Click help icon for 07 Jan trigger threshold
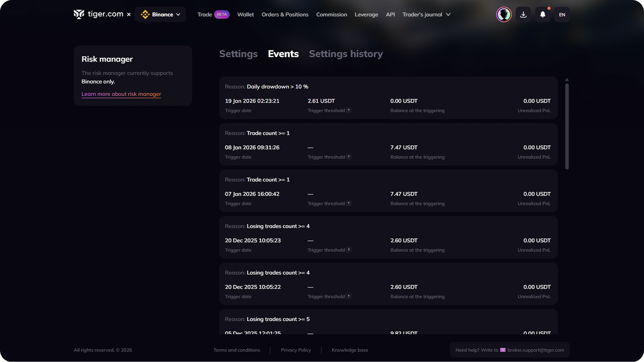The width and height of the screenshot is (644, 362). click(x=349, y=203)
